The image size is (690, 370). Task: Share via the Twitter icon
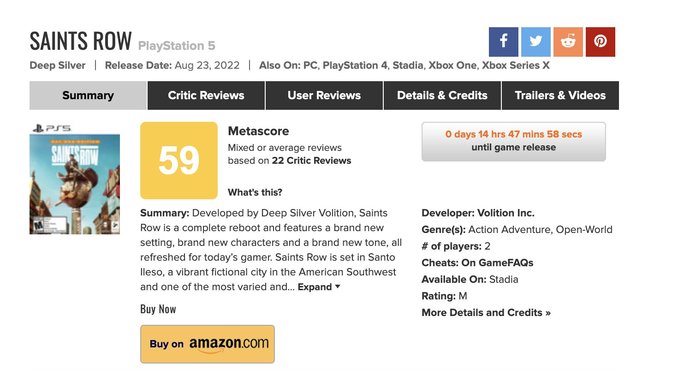(x=536, y=42)
